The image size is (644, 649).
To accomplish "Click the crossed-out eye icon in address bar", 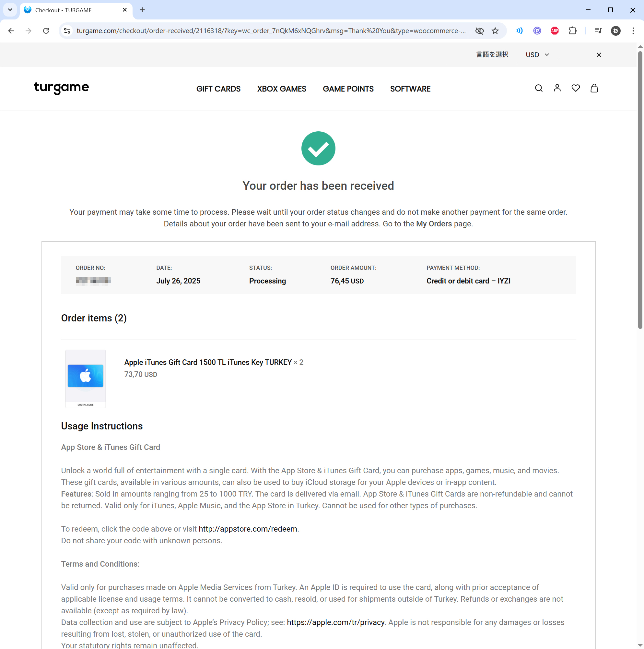I will pyautogui.click(x=479, y=31).
